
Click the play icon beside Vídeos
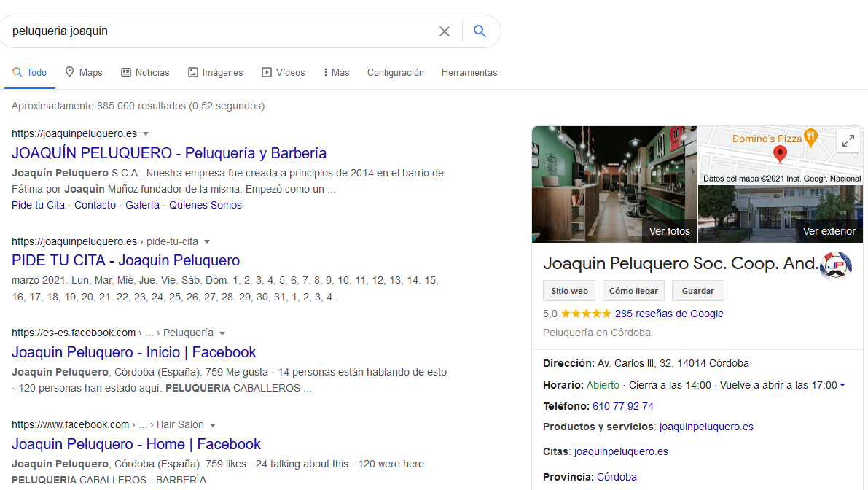[267, 72]
